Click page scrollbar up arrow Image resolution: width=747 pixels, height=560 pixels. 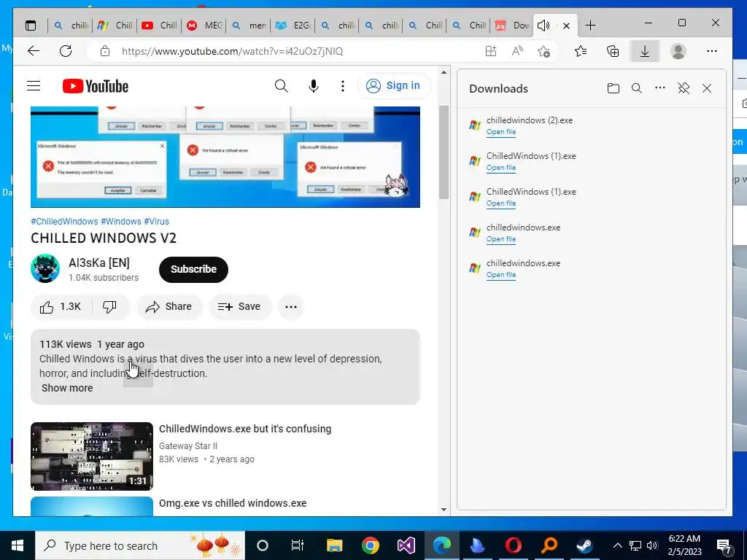tap(444, 73)
